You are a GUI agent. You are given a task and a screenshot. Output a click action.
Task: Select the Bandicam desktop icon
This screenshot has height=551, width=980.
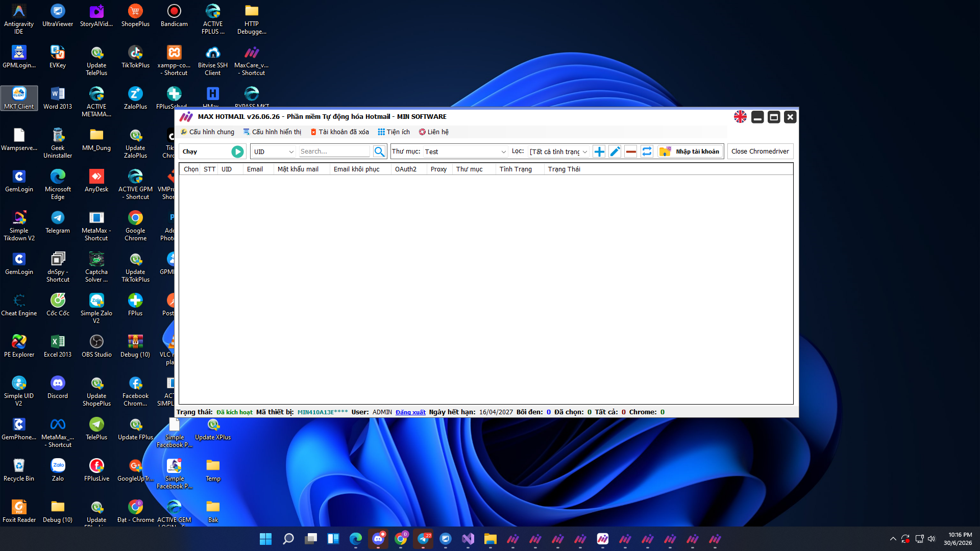[x=174, y=15]
